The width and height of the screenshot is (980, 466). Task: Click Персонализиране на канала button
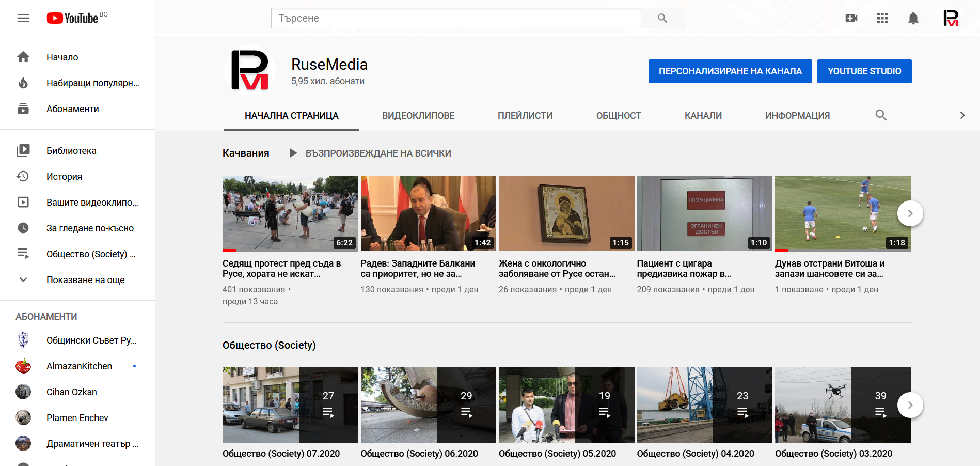coord(730,71)
